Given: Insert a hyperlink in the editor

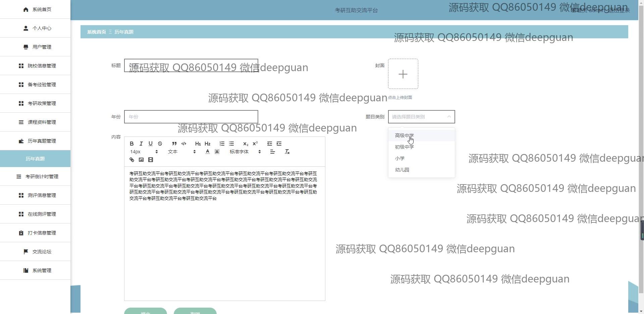Looking at the screenshot, I should pos(132,160).
